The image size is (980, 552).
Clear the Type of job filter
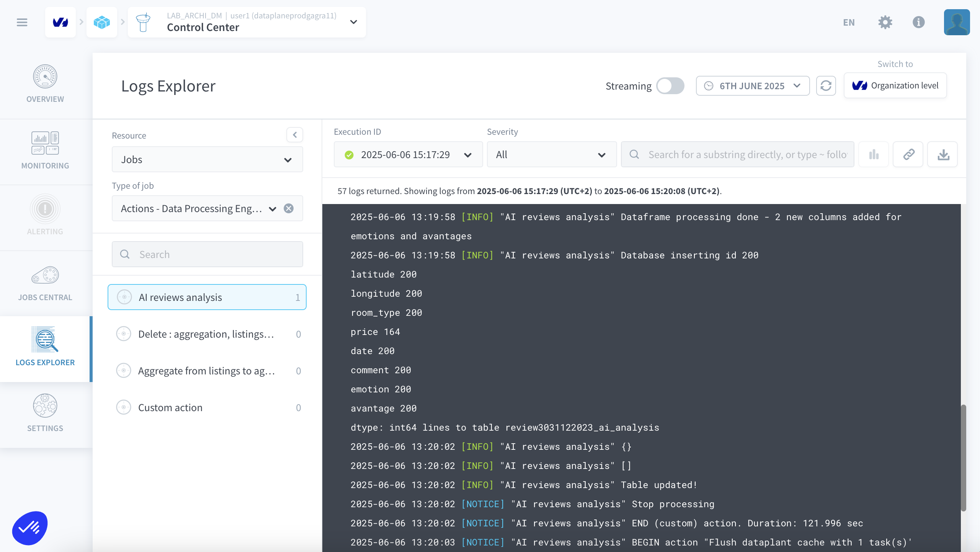(x=289, y=208)
